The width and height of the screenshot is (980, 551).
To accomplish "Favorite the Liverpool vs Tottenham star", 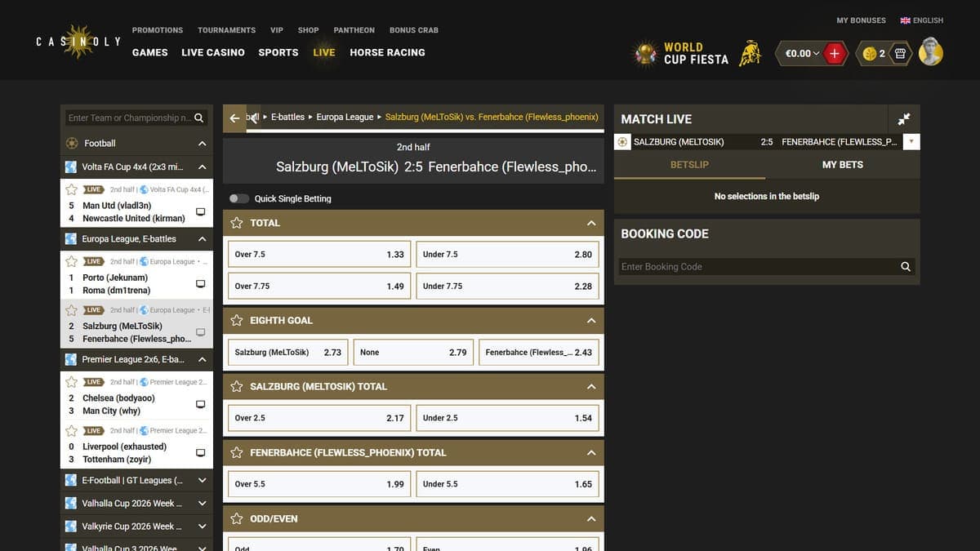I will tap(72, 430).
